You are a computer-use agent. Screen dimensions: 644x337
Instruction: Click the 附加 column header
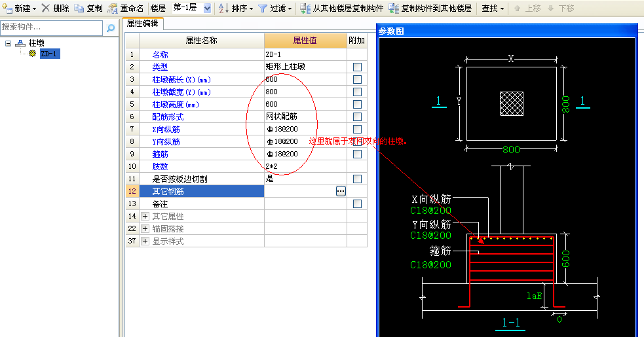pos(357,40)
